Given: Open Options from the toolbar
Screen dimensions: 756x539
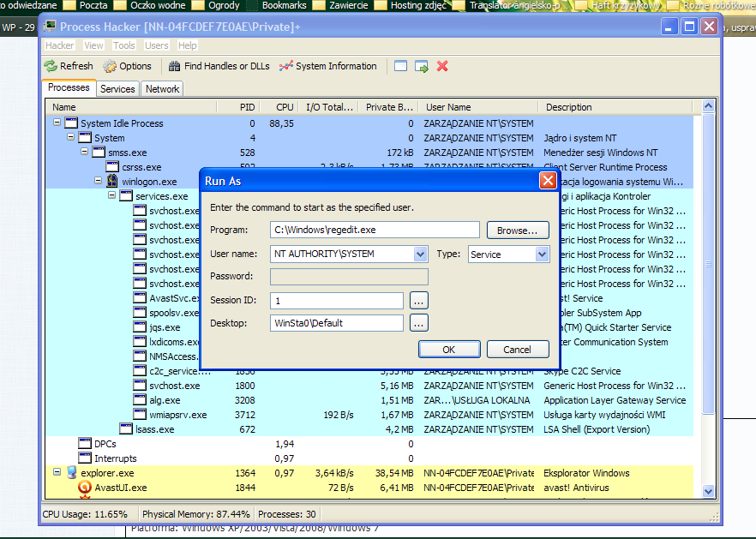Looking at the screenshot, I should [127, 66].
